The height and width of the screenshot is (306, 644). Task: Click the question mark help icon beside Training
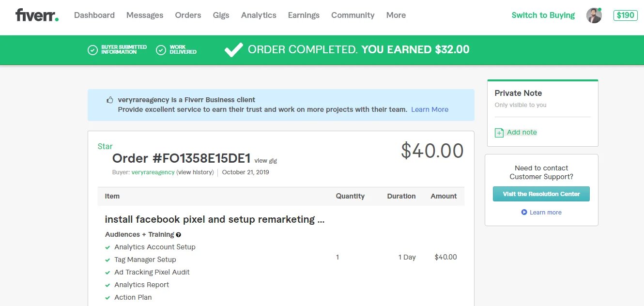(x=179, y=235)
